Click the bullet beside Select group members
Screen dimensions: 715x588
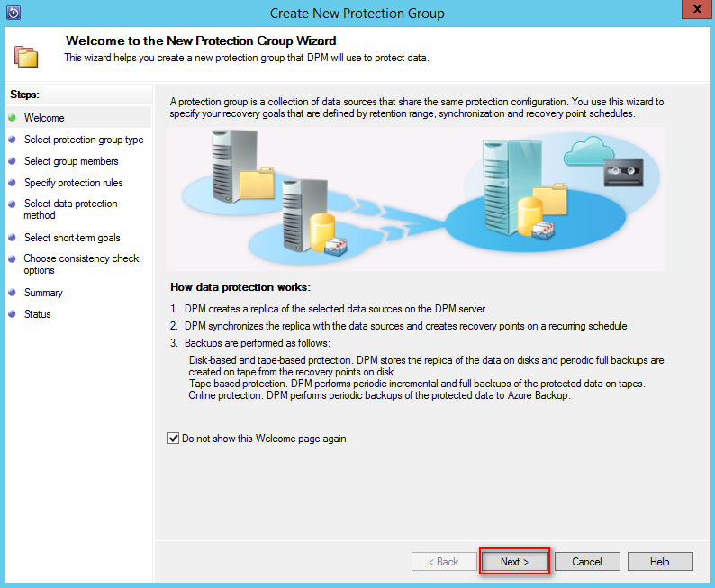click(13, 161)
